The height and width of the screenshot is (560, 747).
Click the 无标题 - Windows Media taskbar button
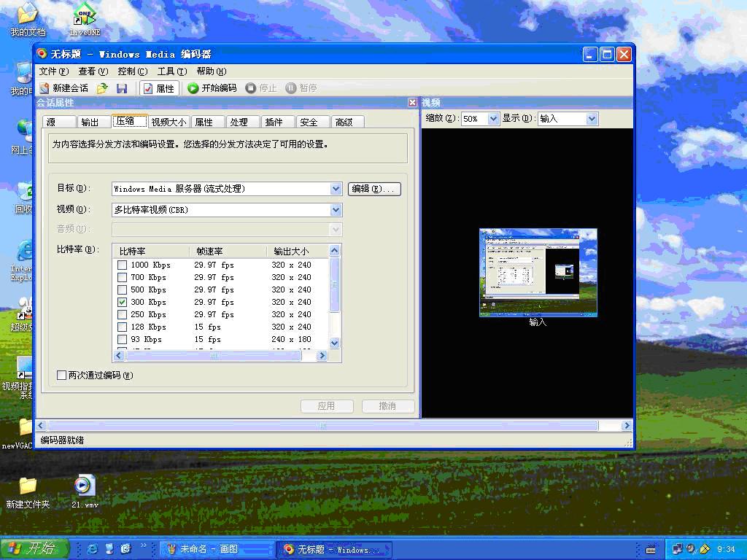334,549
